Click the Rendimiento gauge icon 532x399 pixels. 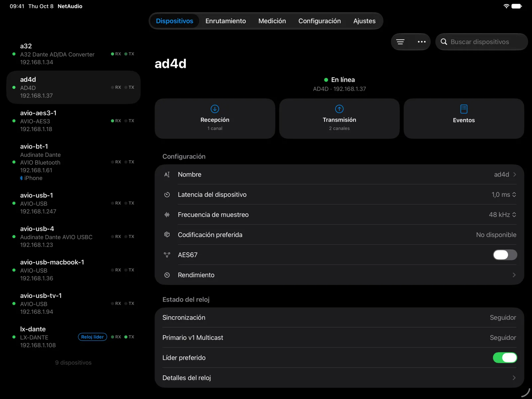(x=167, y=275)
